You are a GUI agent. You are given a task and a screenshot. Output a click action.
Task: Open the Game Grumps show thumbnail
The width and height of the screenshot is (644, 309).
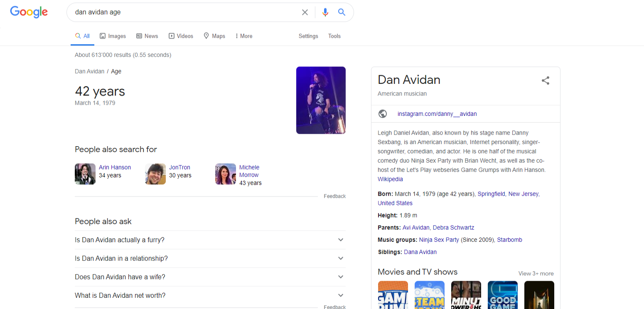[x=393, y=295]
